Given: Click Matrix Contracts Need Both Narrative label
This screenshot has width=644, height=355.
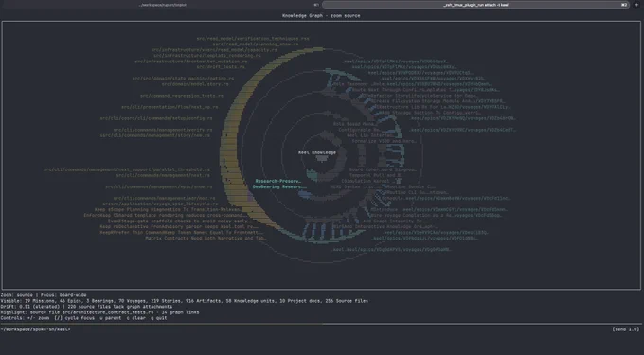Looking at the screenshot, I should (x=205, y=238).
